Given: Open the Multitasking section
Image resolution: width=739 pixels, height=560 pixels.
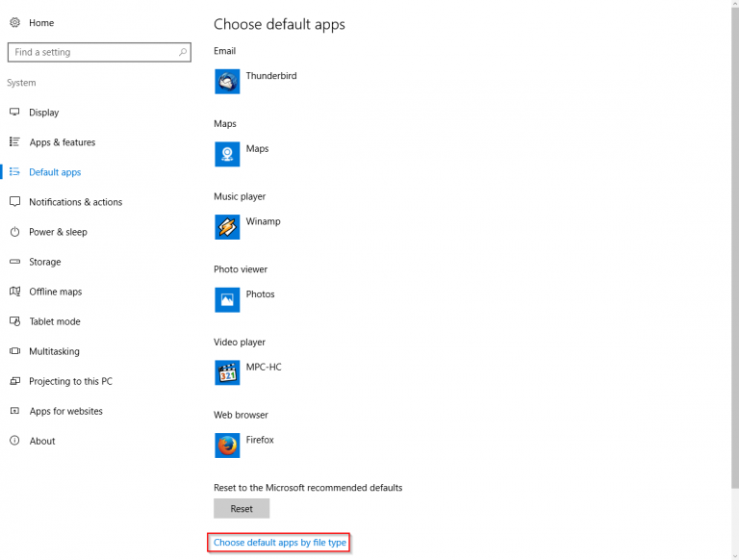Looking at the screenshot, I should pyautogui.click(x=54, y=351).
